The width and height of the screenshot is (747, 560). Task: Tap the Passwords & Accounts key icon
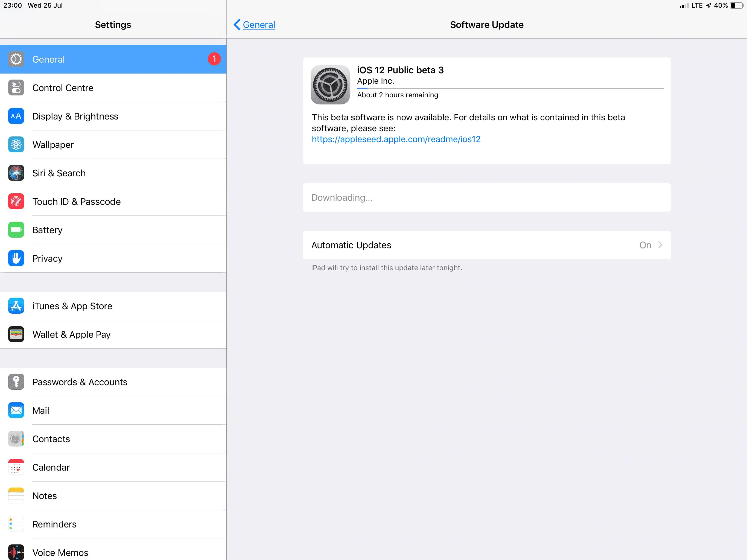pyautogui.click(x=16, y=382)
